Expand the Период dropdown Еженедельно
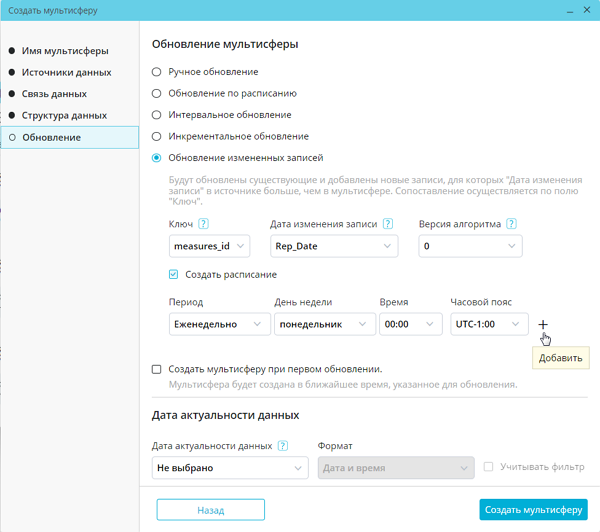 (220, 325)
